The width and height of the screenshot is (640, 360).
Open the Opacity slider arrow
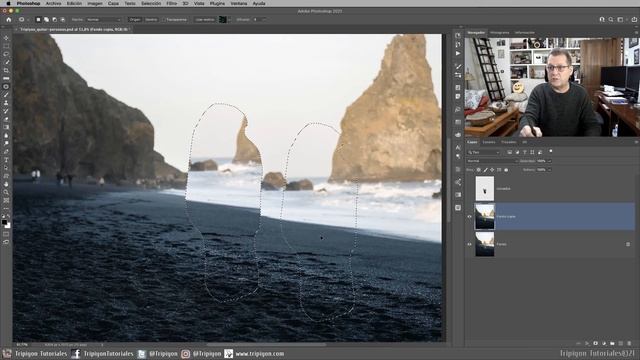click(x=549, y=161)
